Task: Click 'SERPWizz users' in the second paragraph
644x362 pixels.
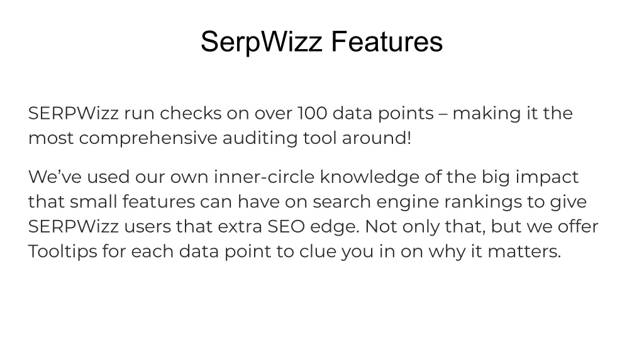Action: [x=99, y=226]
